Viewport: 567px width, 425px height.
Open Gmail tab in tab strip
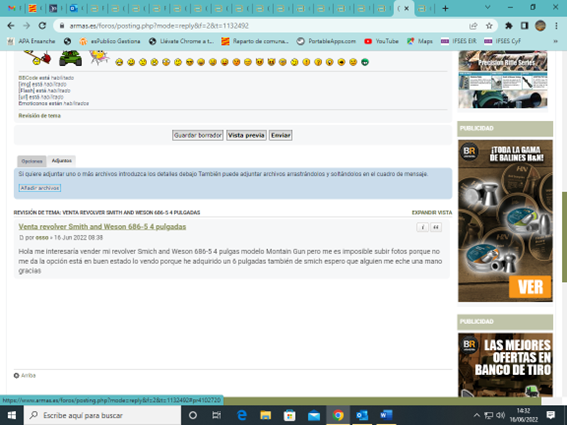pyautogui.click(x=12, y=8)
